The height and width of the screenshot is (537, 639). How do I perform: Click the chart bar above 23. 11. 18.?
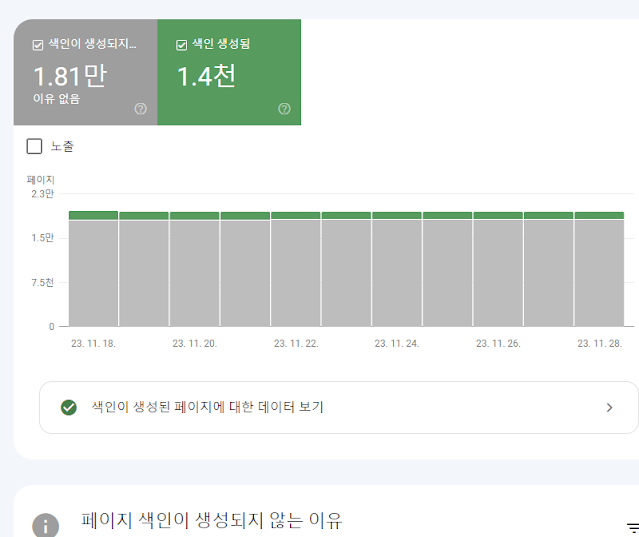(x=93, y=269)
